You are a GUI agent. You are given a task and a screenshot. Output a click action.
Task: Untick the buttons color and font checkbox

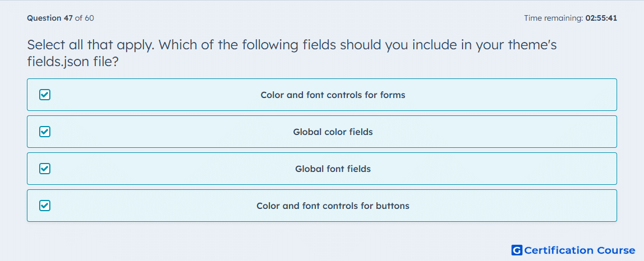pos(45,206)
